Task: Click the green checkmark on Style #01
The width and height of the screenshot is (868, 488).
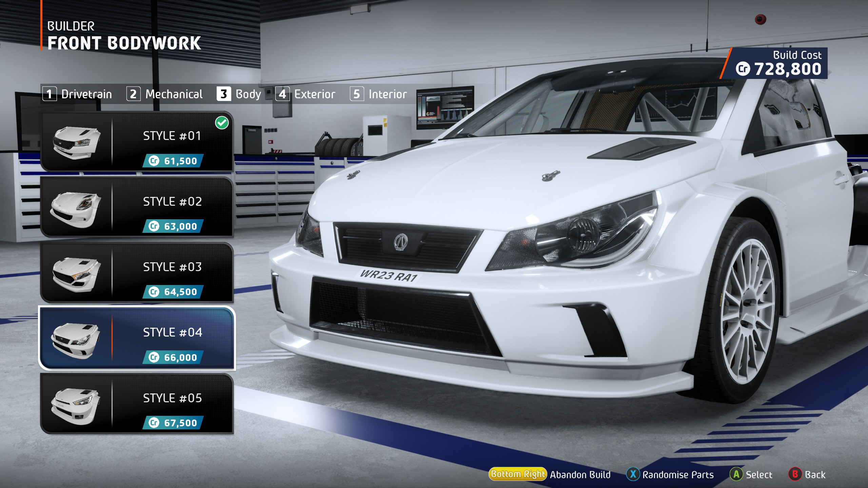Action: [222, 123]
